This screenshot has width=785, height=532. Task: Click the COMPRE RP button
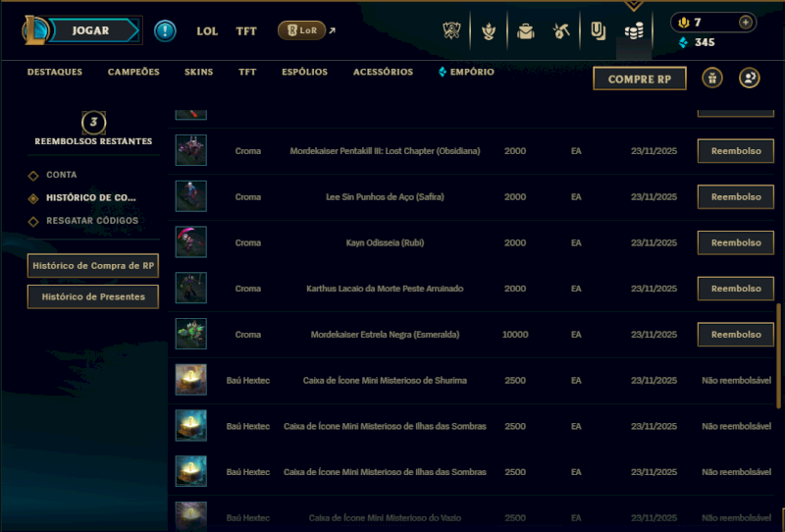[x=640, y=79]
